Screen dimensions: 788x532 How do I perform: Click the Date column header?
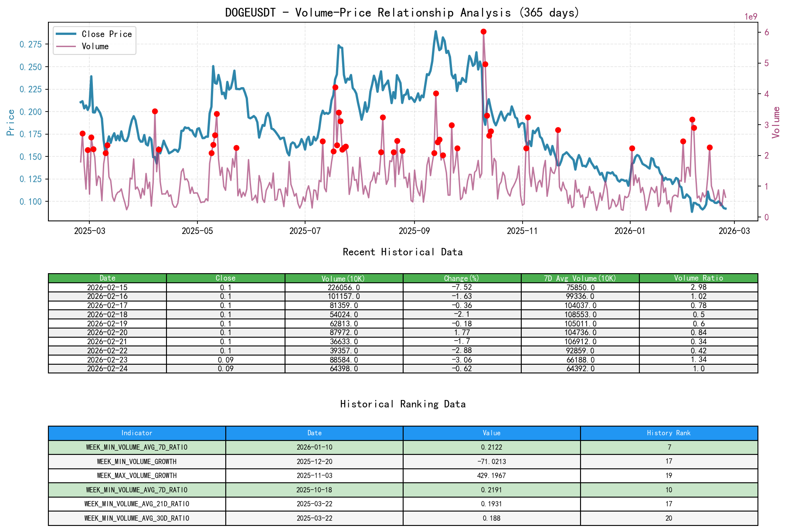click(107, 278)
